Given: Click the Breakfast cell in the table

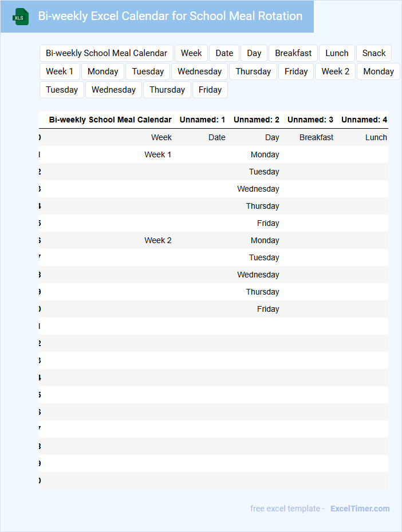Looking at the screenshot, I should tap(316, 137).
